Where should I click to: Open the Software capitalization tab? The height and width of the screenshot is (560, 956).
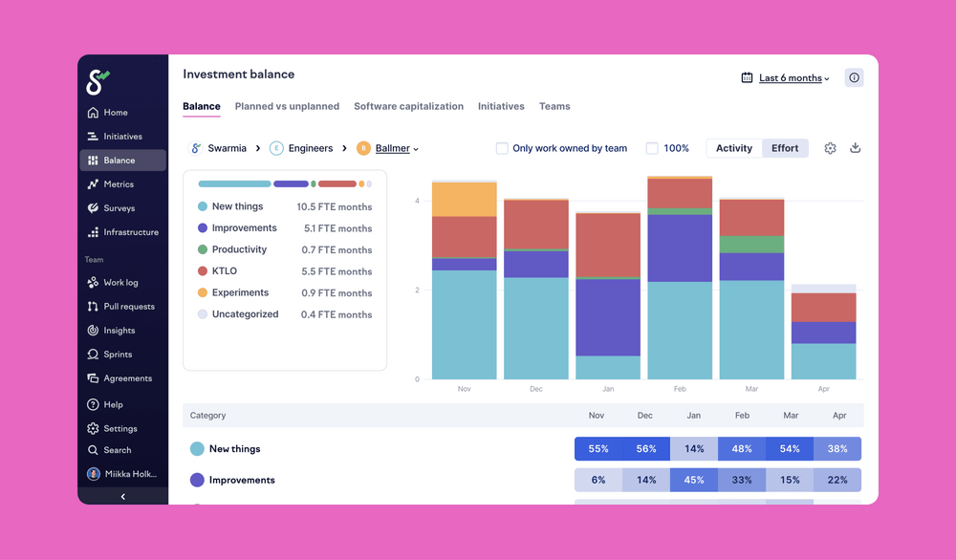click(408, 106)
